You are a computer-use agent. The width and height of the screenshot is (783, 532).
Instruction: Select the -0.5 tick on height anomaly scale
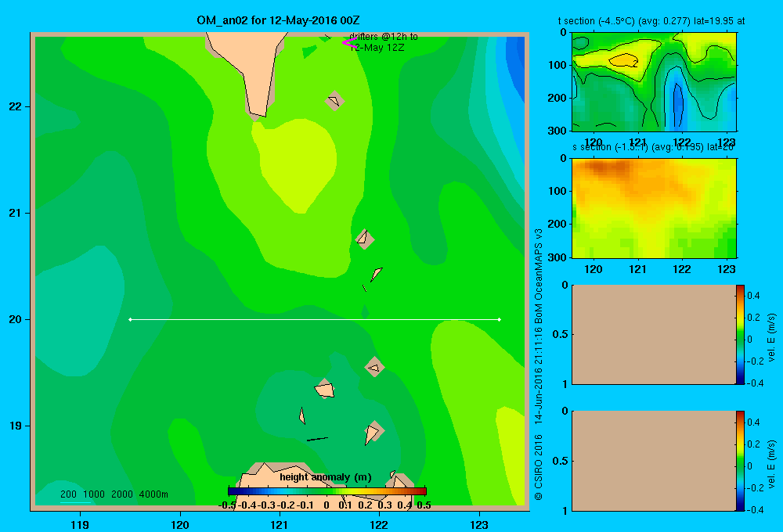pyautogui.click(x=227, y=505)
